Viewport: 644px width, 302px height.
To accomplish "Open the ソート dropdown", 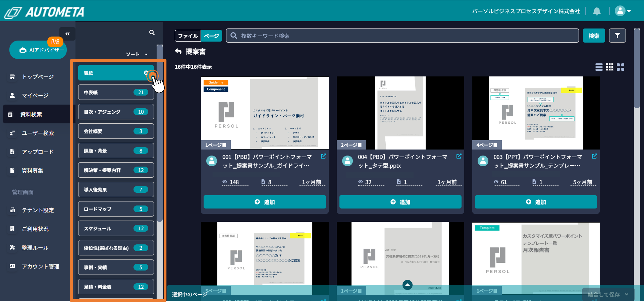I will tap(136, 54).
